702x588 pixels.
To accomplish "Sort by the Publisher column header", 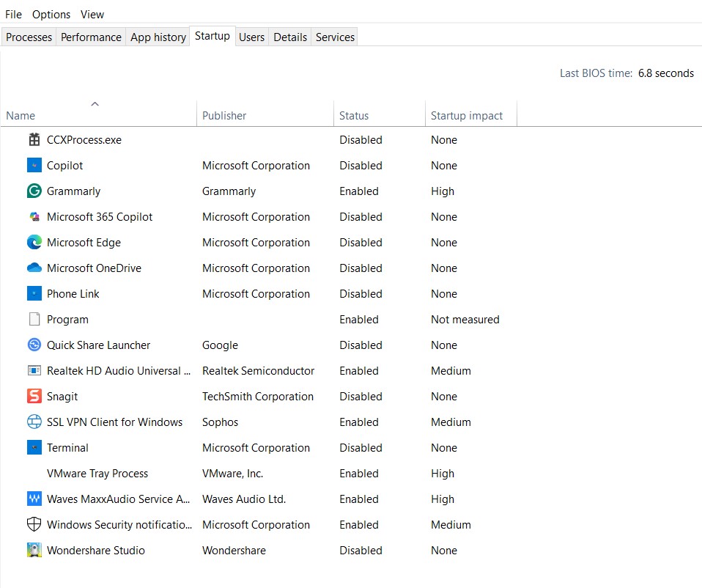I will click(265, 114).
